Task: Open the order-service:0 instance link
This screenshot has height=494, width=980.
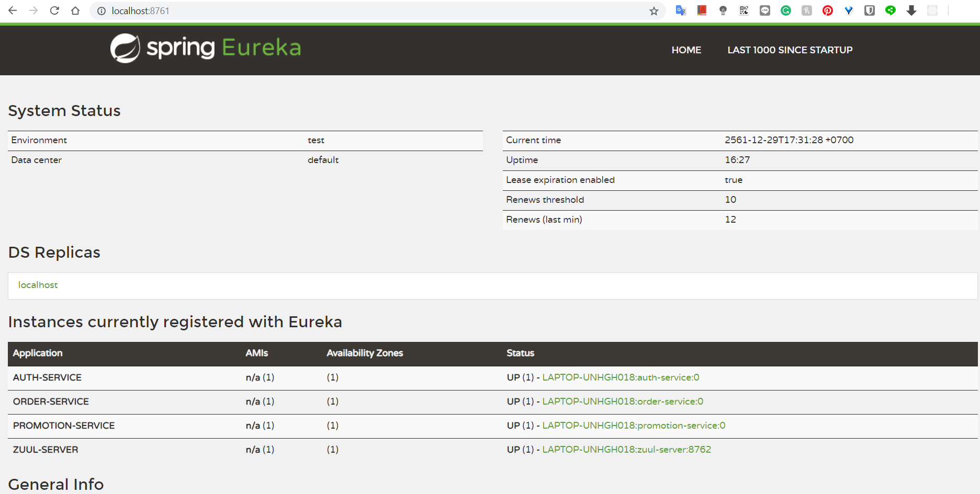Action: (x=623, y=401)
